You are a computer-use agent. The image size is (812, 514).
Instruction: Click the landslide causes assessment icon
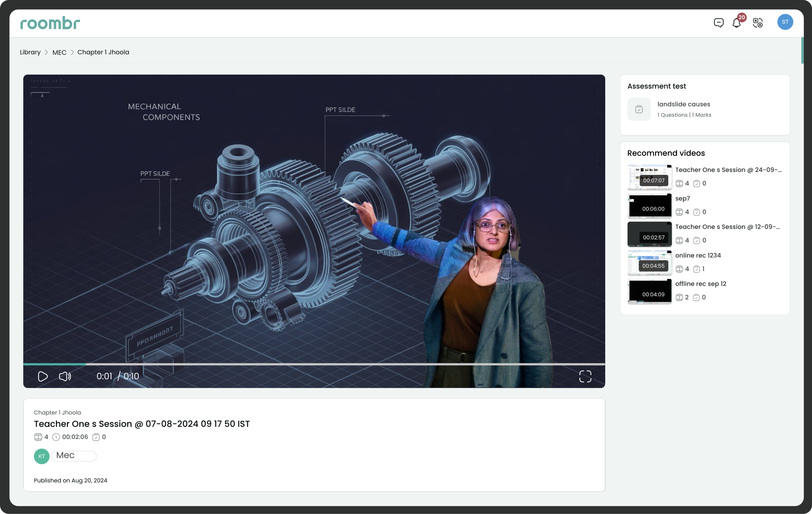[639, 109]
